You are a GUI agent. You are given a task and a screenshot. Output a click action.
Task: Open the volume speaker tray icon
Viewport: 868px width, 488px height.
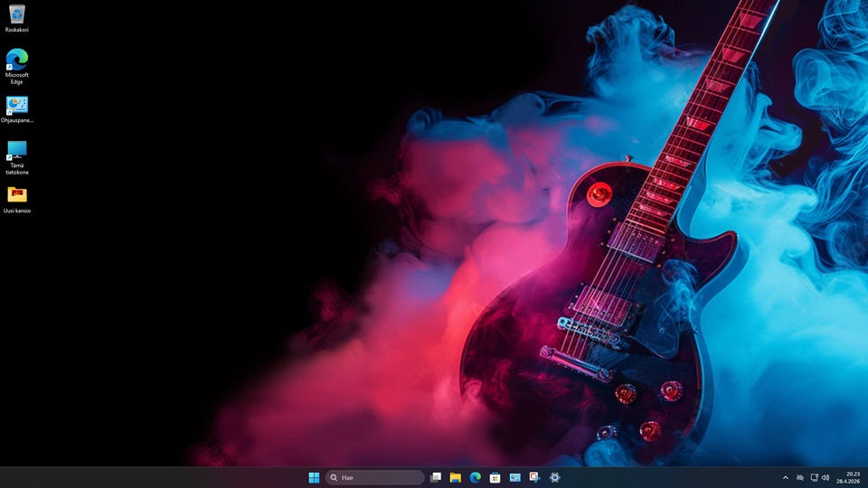pyautogui.click(x=826, y=477)
